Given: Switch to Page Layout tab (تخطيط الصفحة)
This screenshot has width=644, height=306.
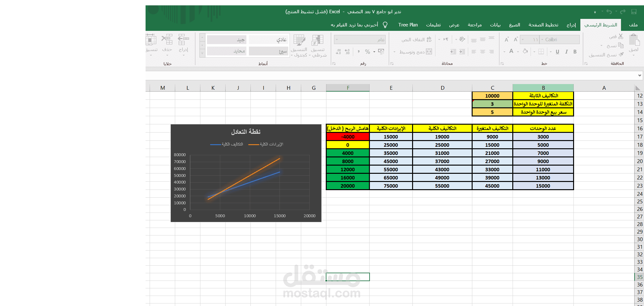Looking at the screenshot, I should (543, 25).
